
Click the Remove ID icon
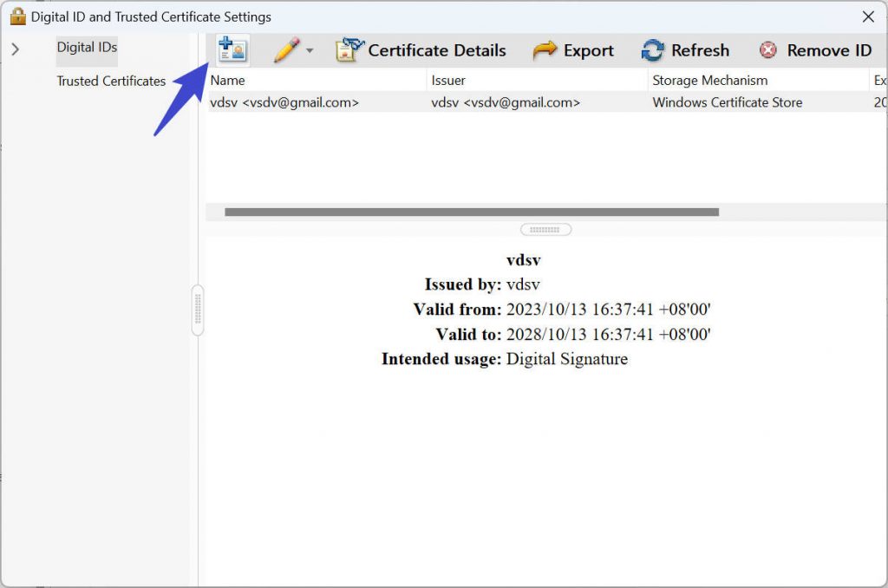coord(767,50)
